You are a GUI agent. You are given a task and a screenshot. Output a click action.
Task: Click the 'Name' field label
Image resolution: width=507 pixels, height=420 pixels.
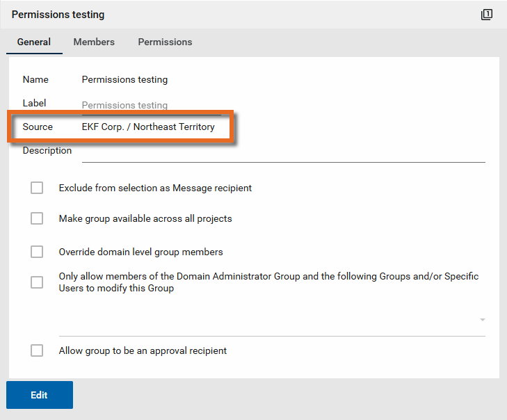35,79
